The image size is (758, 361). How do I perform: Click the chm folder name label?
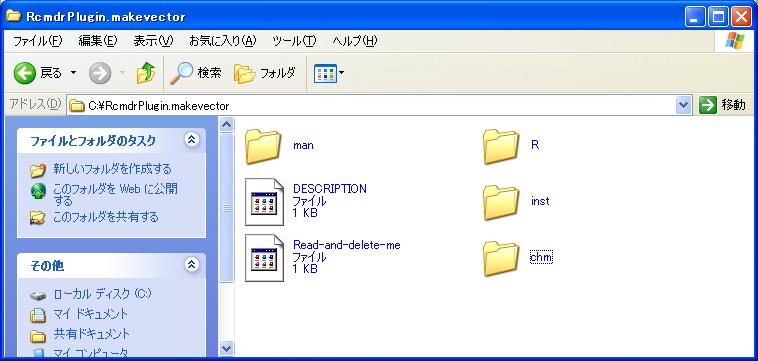click(x=541, y=257)
